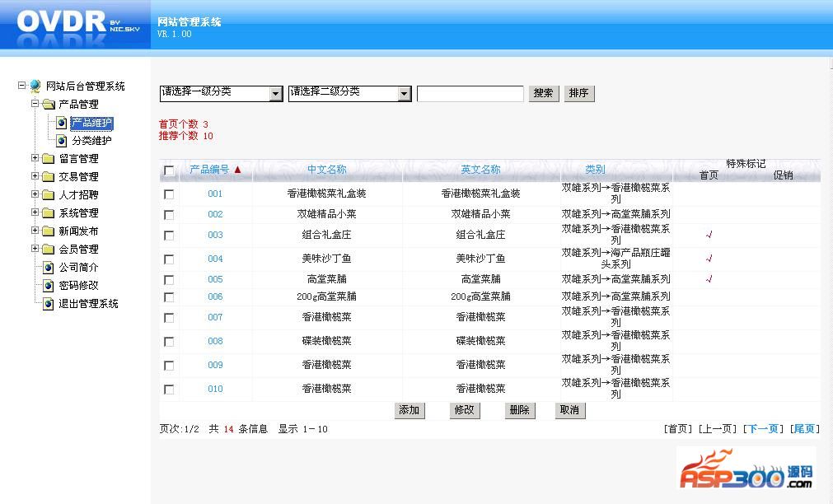
Task: Select 人才招聘 in the sidebar tree
Action: [x=78, y=195]
